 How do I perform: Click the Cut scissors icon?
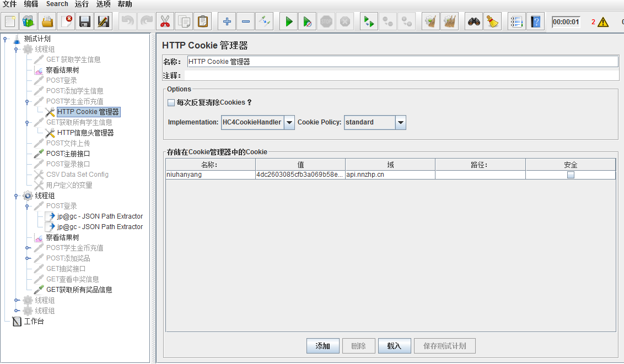click(164, 21)
